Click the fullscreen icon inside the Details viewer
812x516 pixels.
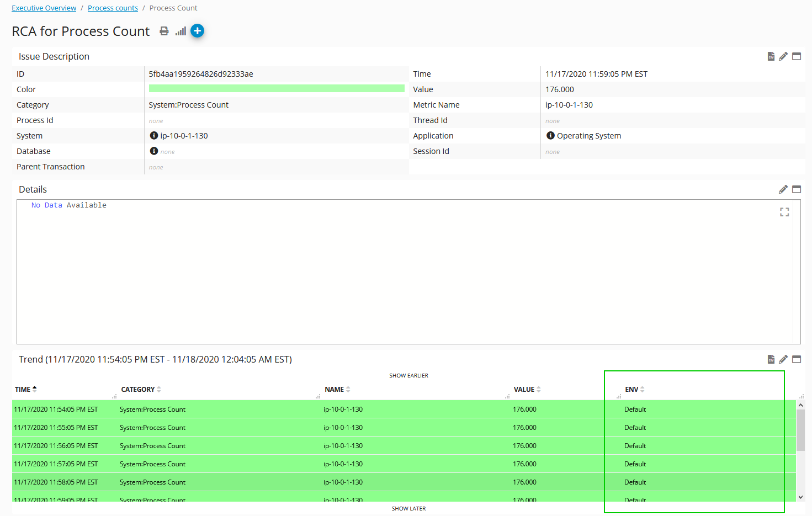(x=784, y=211)
